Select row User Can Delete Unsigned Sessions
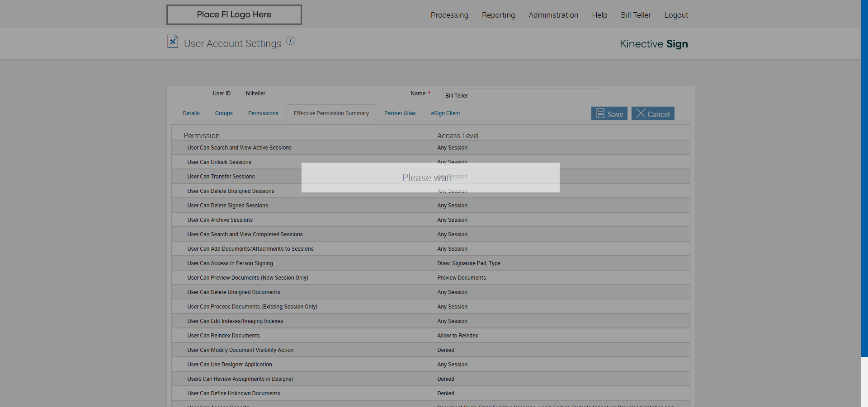 pos(431,191)
